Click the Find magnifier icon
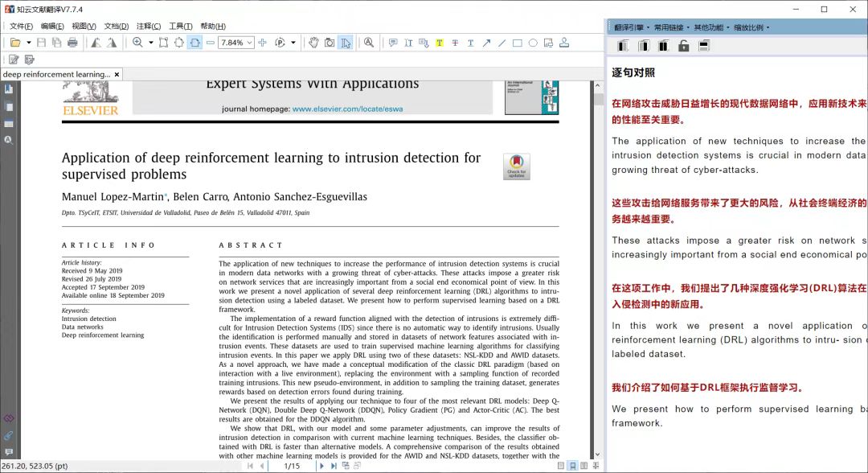Viewport: 868px width, 473px height. coord(369,43)
